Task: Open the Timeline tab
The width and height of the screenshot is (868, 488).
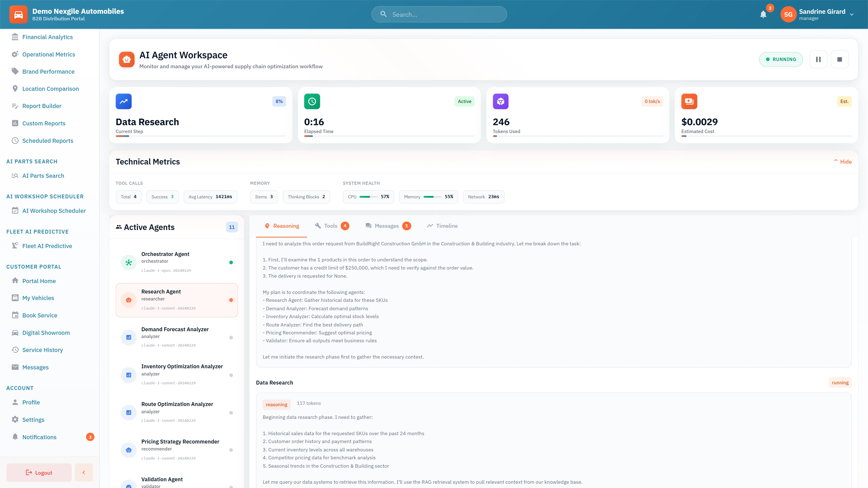Action: point(442,226)
